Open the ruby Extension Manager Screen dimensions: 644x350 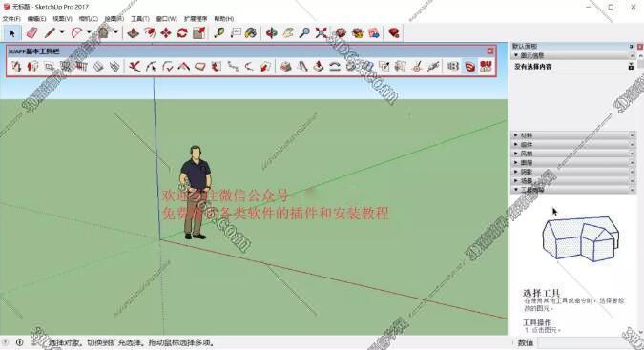pos(393,32)
